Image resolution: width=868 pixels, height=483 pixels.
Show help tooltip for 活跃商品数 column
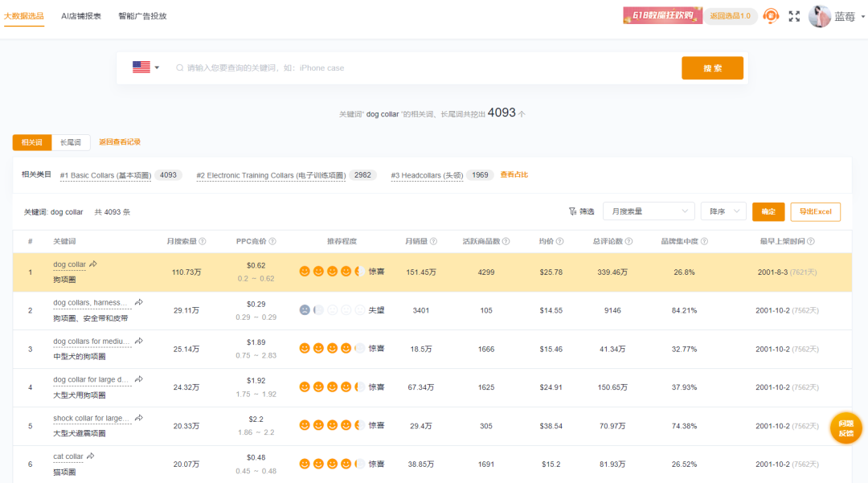[506, 241]
